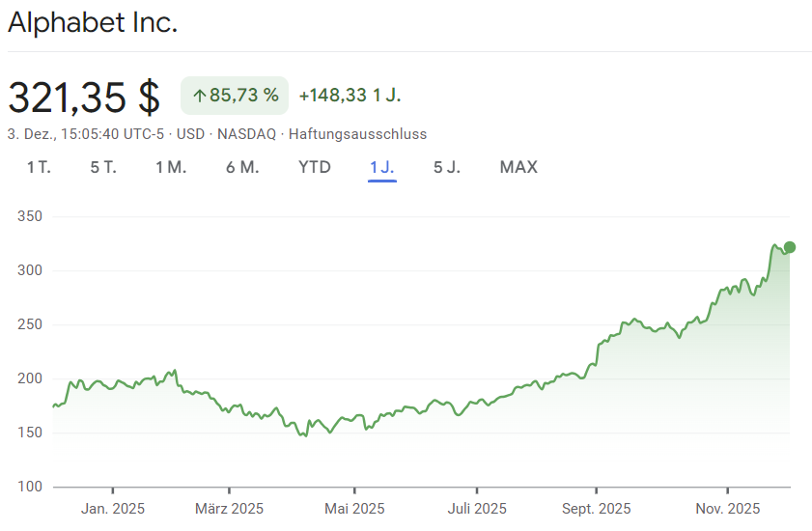
Task: Click the Alphabet Inc. heading
Action: click(93, 23)
